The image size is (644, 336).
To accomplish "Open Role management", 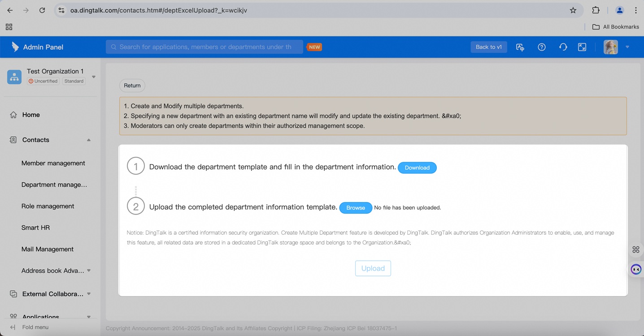I will [48, 206].
